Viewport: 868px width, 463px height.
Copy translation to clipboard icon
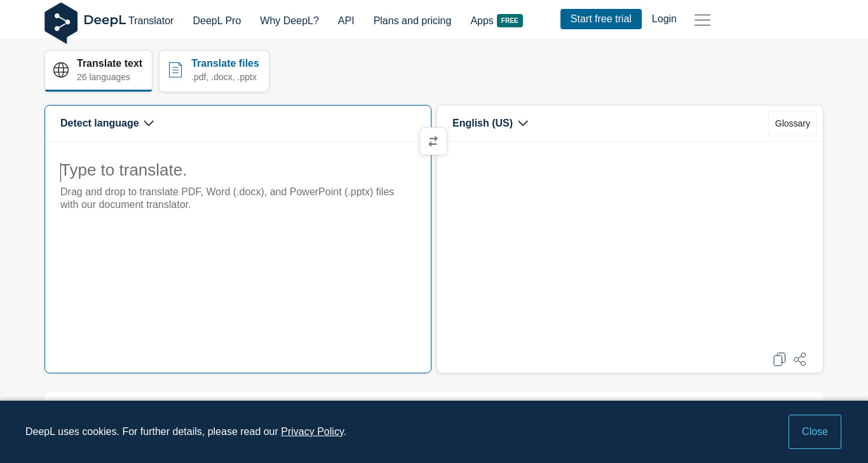tap(780, 359)
